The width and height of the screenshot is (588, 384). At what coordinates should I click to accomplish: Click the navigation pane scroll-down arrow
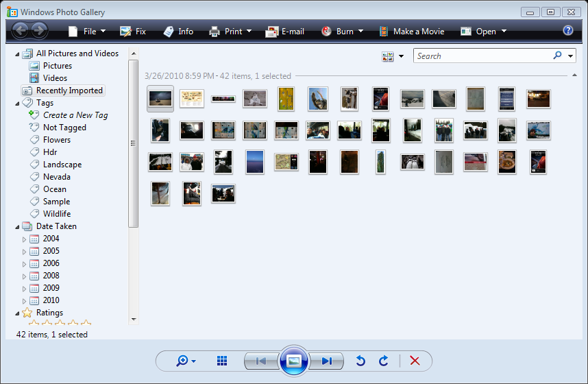tap(134, 320)
